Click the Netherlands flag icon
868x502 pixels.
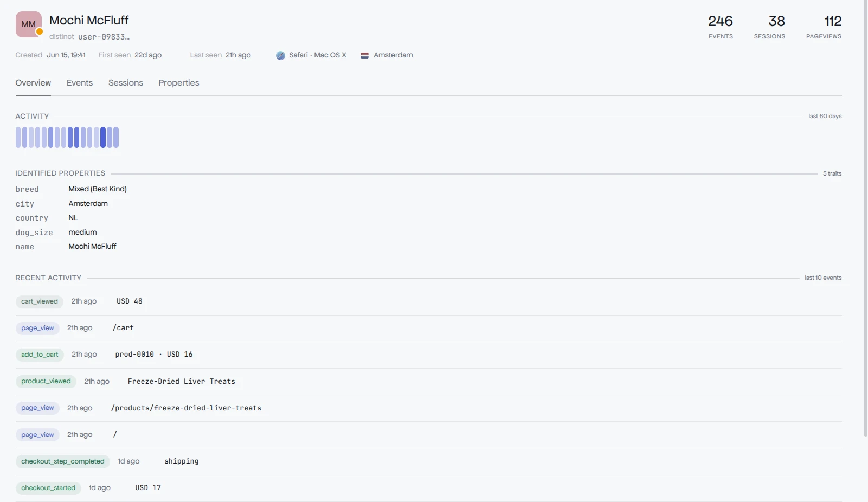365,55
